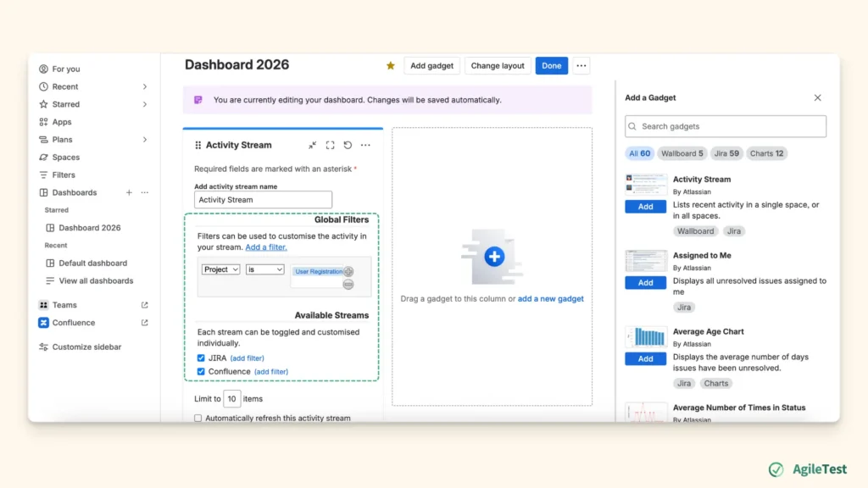Image resolution: width=868 pixels, height=488 pixels.
Task: Click the Confluence logo icon in sidebar
Action: coord(43,323)
